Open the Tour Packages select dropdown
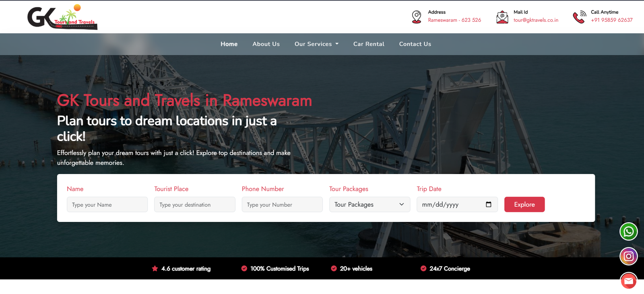 pos(369,205)
